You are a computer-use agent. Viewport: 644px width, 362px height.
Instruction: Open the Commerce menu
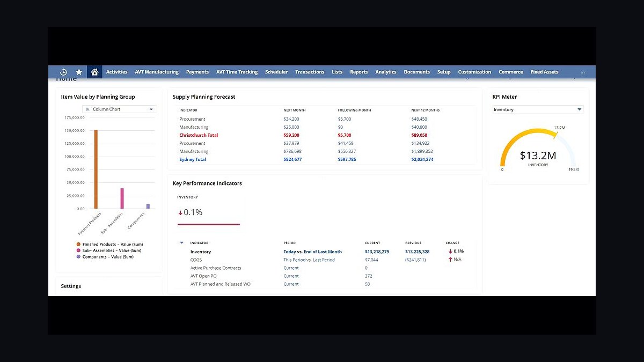(511, 72)
